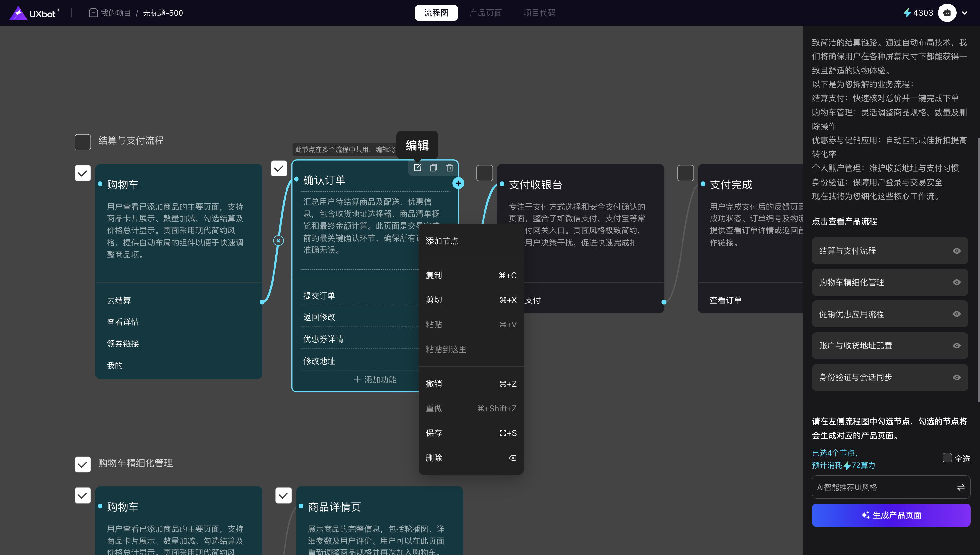
Task: Uncheck the 购物车精细化管理 flow checkbox
Action: click(82, 464)
